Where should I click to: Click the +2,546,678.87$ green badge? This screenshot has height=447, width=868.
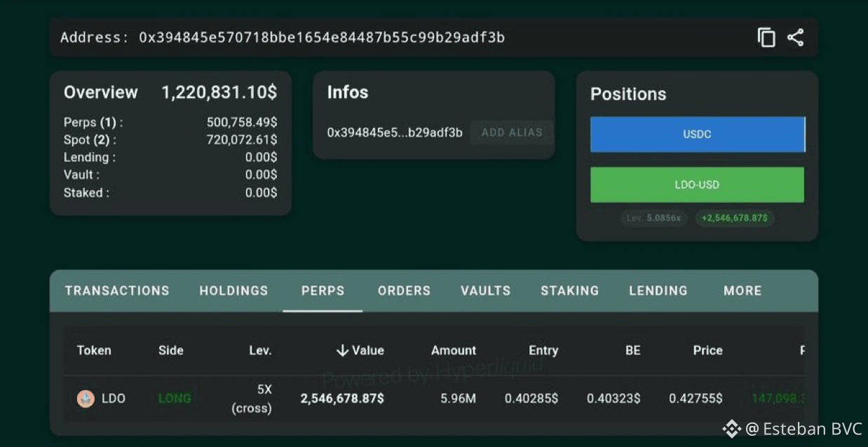735,218
